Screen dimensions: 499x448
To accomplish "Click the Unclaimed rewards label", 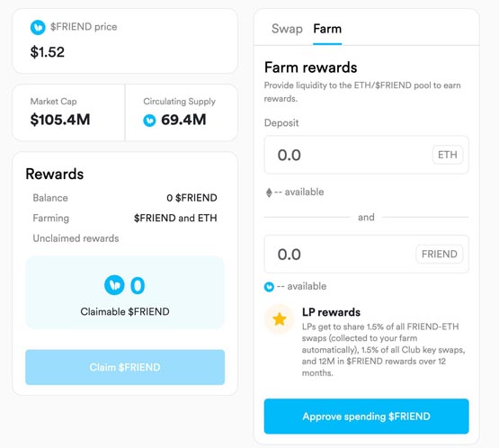I will (x=76, y=238).
